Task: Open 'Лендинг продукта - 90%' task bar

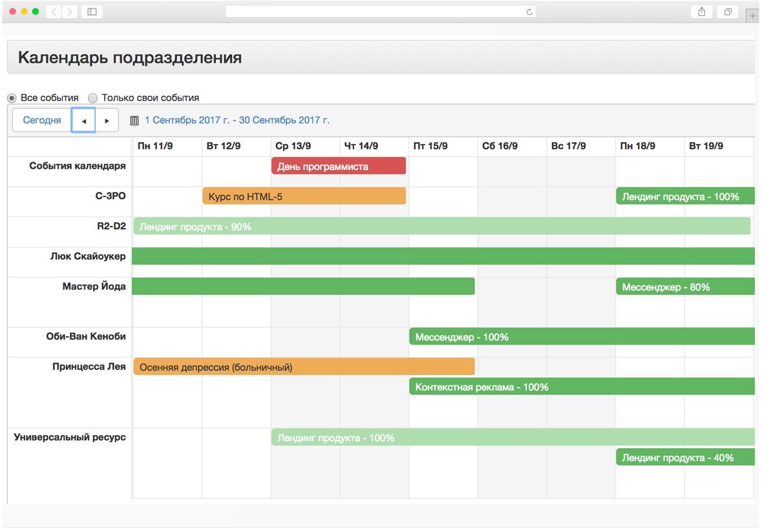Action: (441, 226)
